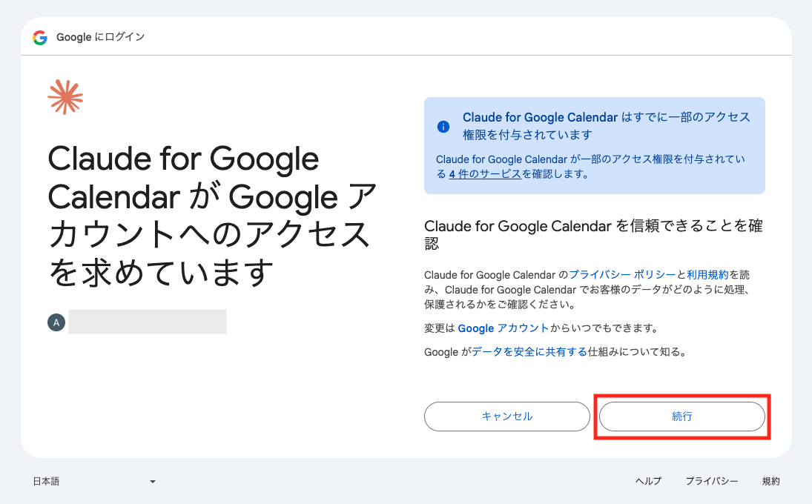The image size is (812, 504).
Task: Click the orange Claude starburst logo
Action: 65,97
